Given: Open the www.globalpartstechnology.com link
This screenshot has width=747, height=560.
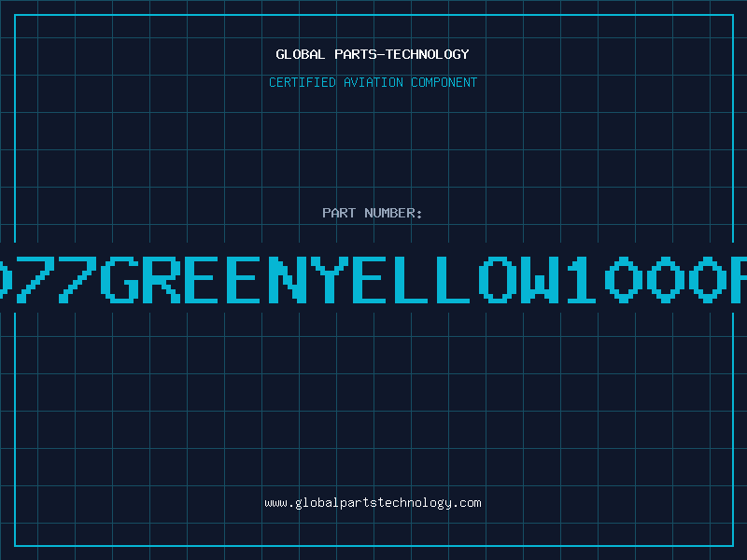Looking at the screenshot, I should [373, 503].
